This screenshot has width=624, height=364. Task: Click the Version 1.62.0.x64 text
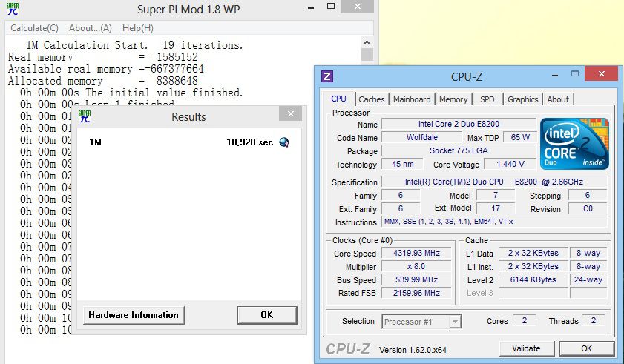point(413,350)
